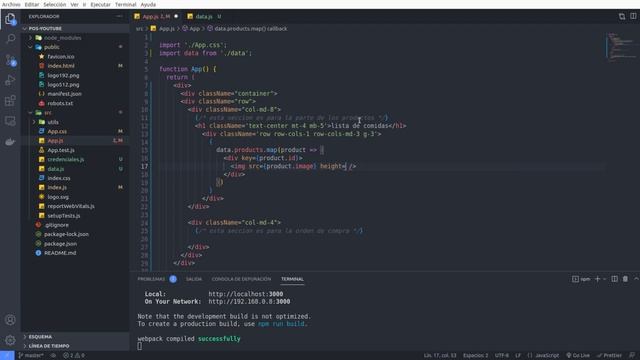640x360 pixels.
Task: Click the editor minimap preview
Action: 620,47
